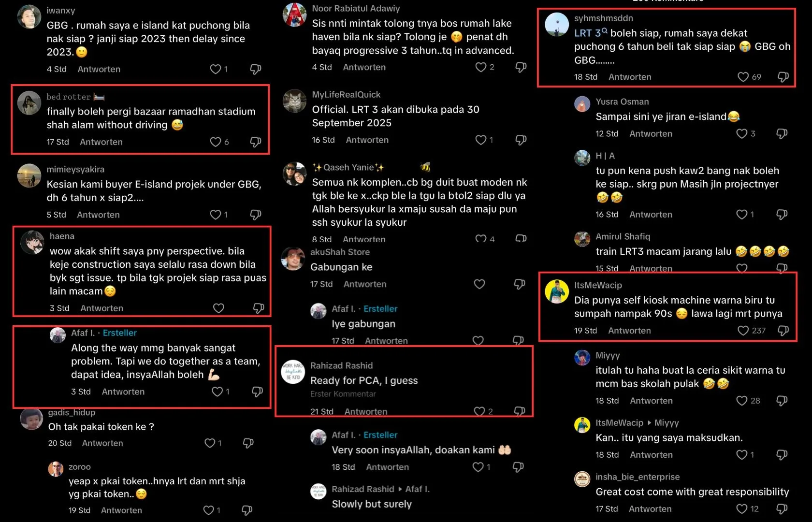812x522 pixels.
Task: Open the blue LRT 3 search link
Action: (x=587, y=33)
